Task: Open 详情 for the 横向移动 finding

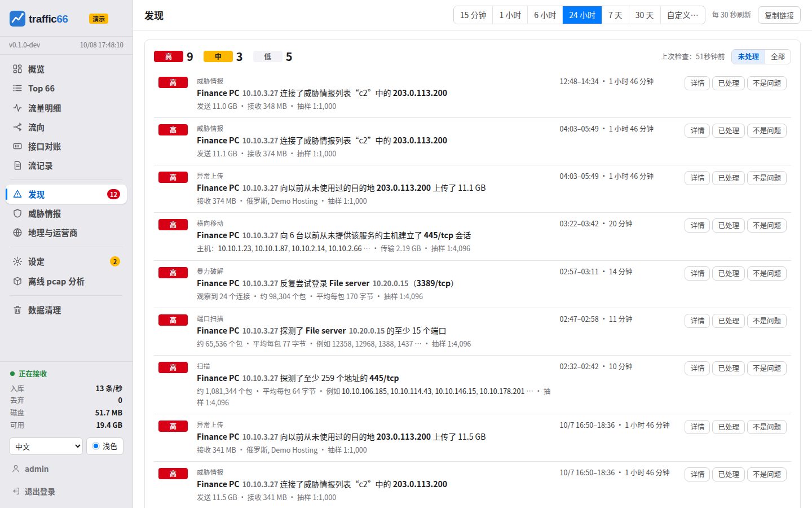Action: tap(698, 225)
